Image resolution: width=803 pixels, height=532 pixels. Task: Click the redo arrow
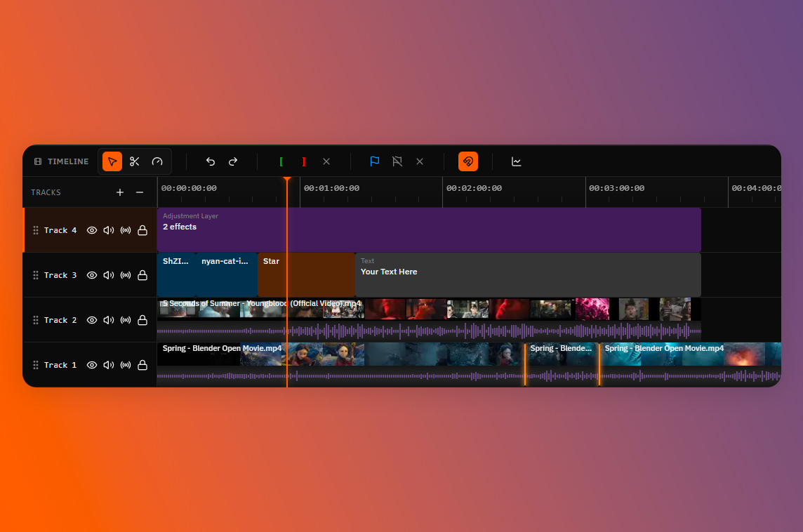[x=233, y=161]
